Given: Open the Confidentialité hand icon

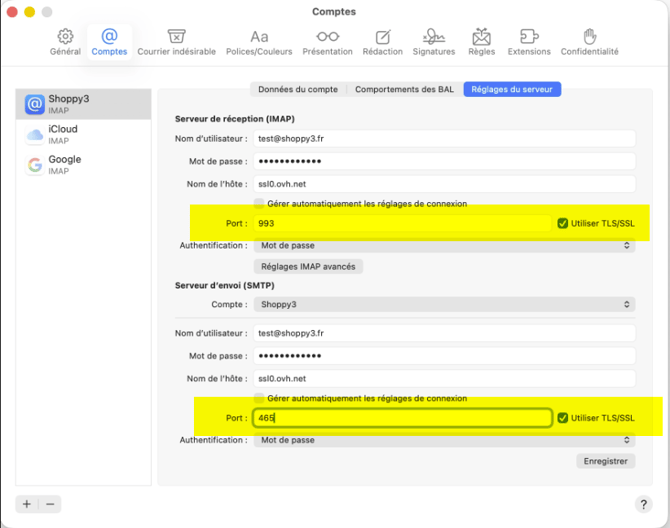Looking at the screenshot, I should [590, 37].
